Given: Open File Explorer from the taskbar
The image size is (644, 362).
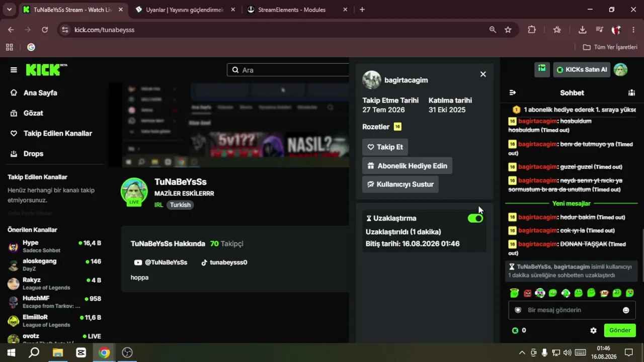Looking at the screenshot, I should coord(57,352).
